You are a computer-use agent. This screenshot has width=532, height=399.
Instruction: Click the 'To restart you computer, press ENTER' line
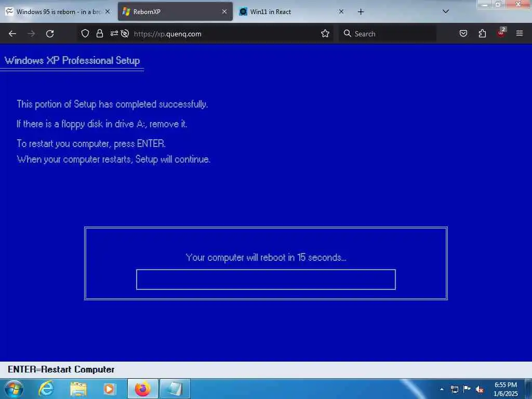tap(91, 144)
